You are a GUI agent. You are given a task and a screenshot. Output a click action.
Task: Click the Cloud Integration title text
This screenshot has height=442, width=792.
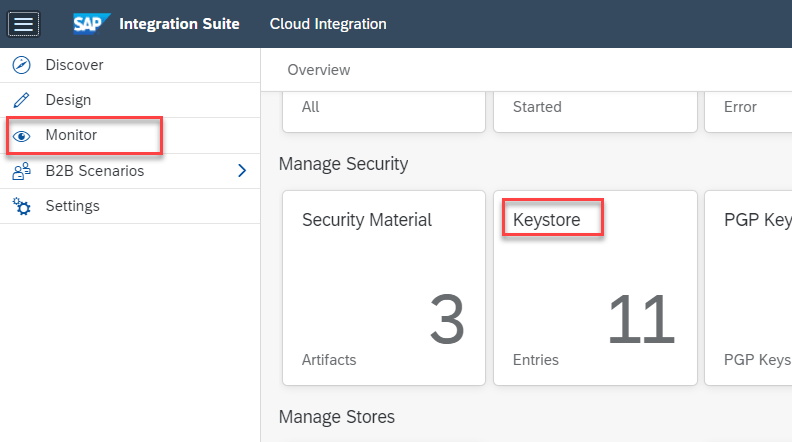328,24
